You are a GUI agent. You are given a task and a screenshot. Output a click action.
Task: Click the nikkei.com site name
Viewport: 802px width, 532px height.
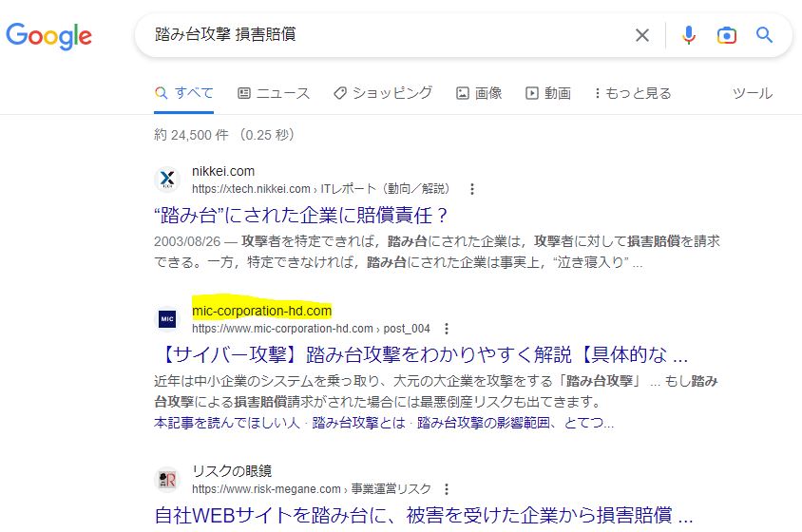tap(223, 171)
